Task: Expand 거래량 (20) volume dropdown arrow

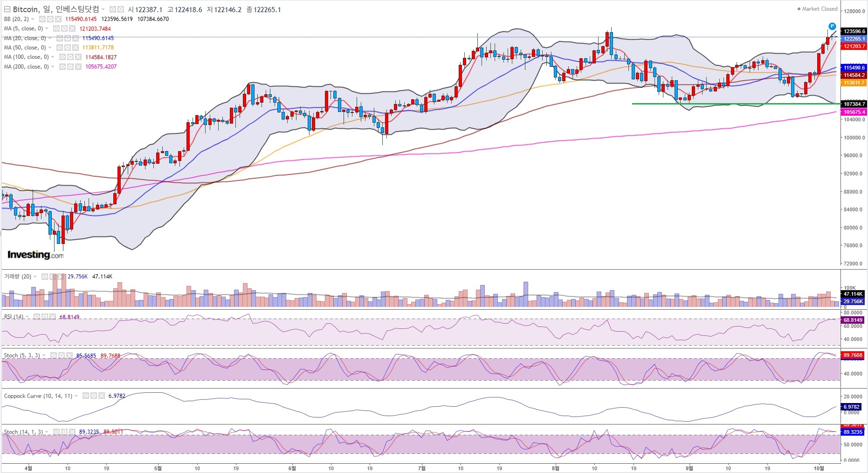Action: point(35,277)
